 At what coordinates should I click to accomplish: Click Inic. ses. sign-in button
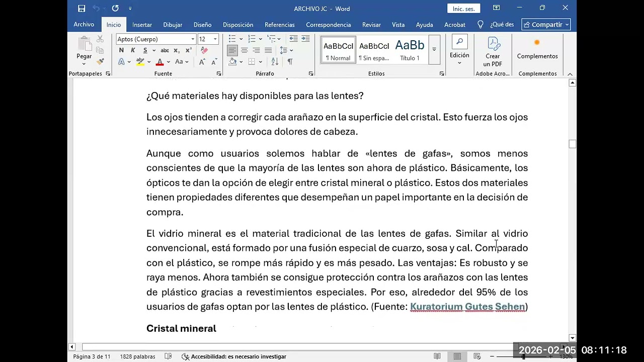pyautogui.click(x=464, y=9)
